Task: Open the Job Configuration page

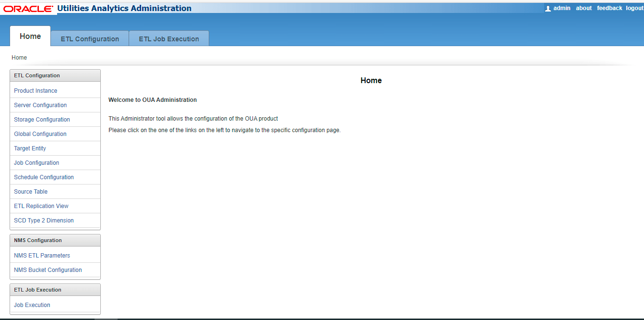Action: (x=36, y=162)
